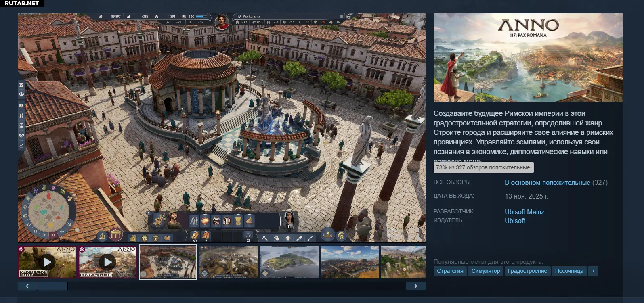Click the upgrade arrow icon in game toolbar
The image size is (644, 303).
[x=287, y=238]
